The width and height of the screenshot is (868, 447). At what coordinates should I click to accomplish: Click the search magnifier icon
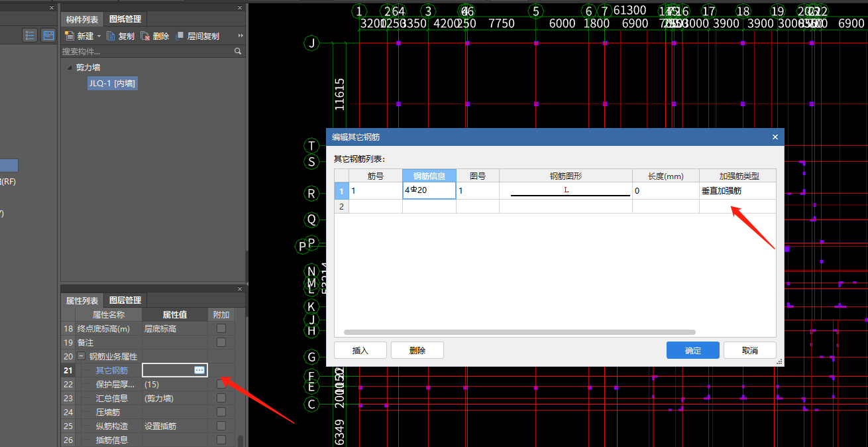pos(238,51)
